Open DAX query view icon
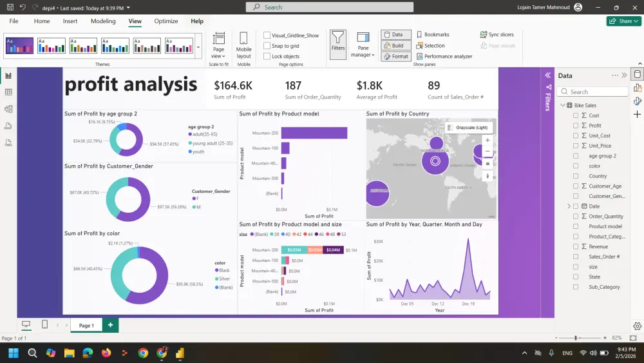 click(x=8, y=126)
